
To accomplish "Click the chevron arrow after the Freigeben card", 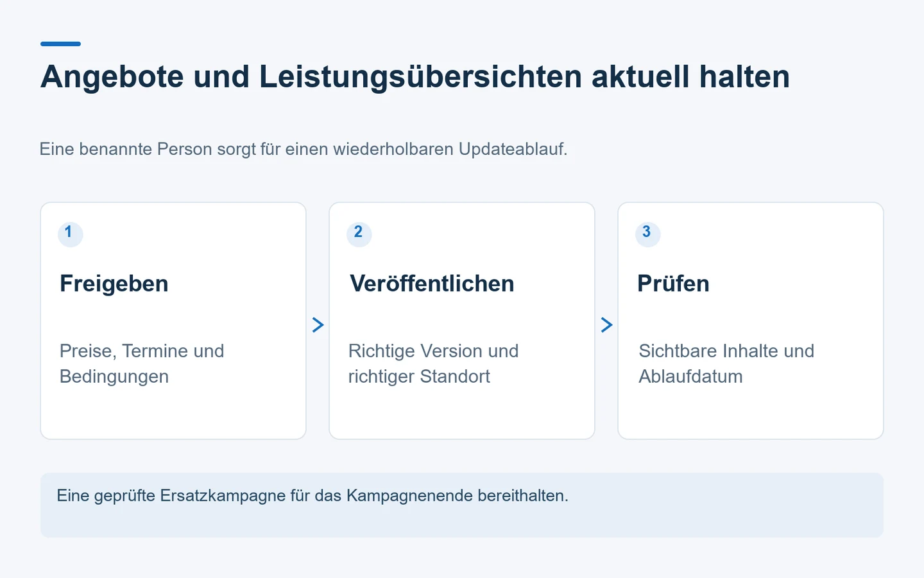I will [x=318, y=325].
